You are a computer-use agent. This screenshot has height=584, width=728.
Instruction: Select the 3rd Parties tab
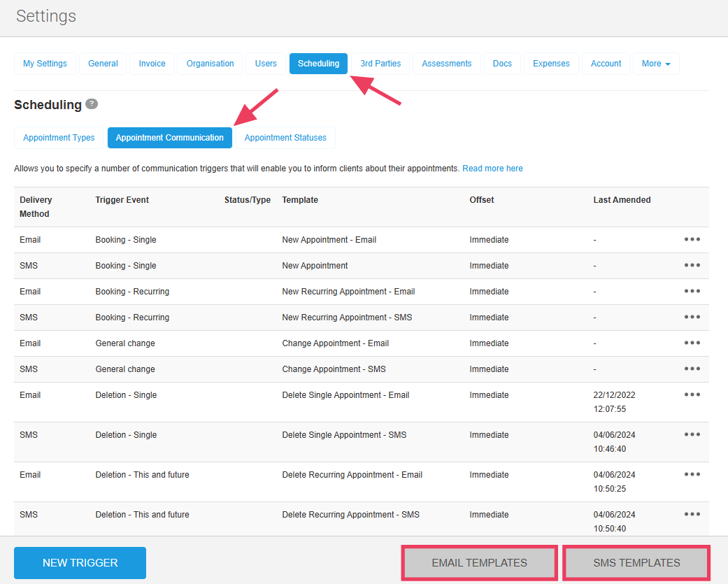[x=380, y=64]
